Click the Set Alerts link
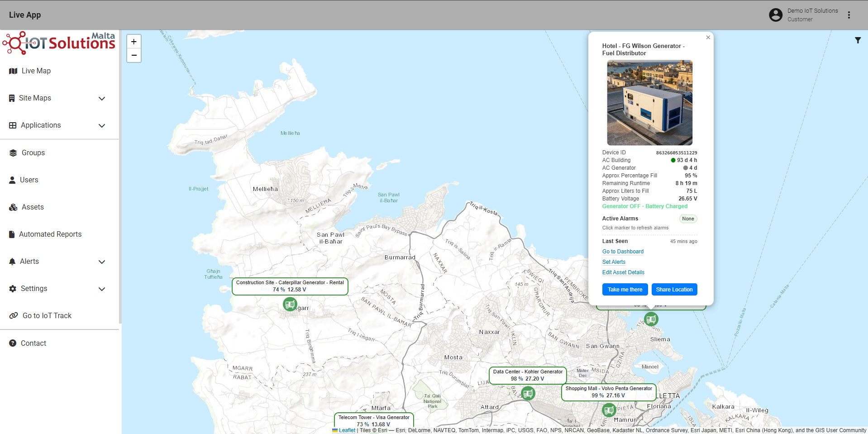 point(614,262)
